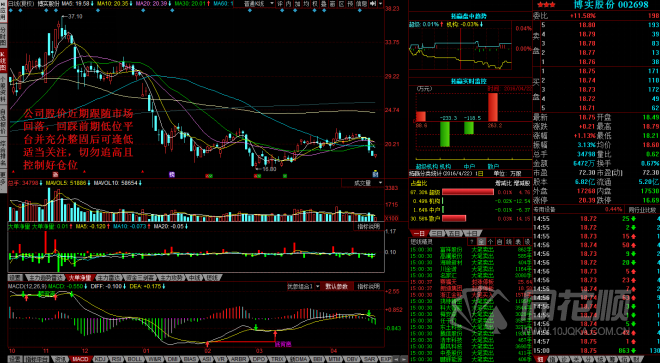Click the 默认参数 button
Viewport: 660px width, 363px height.
(337, 286)
